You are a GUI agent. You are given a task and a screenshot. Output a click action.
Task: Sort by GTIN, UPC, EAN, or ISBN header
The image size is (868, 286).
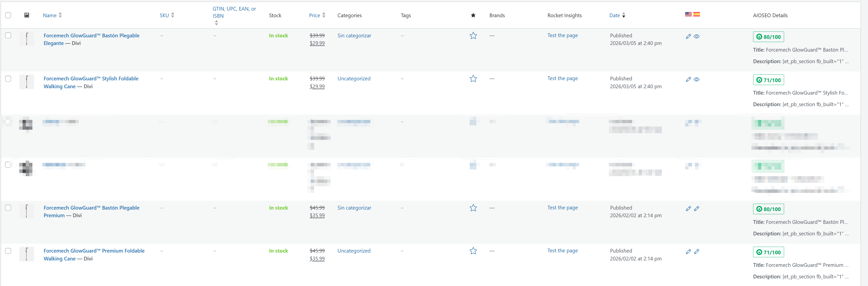click(x=234, y=13)
